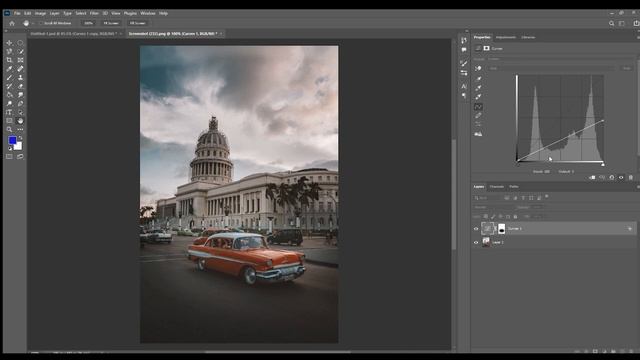
Task: Swap foreground and background colors
Action: (x=20, y=138)
